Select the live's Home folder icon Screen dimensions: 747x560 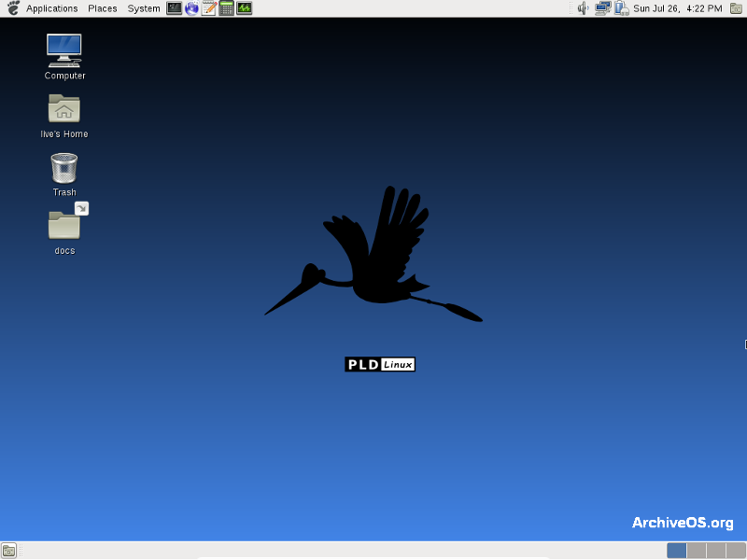[x=64, y=116]
